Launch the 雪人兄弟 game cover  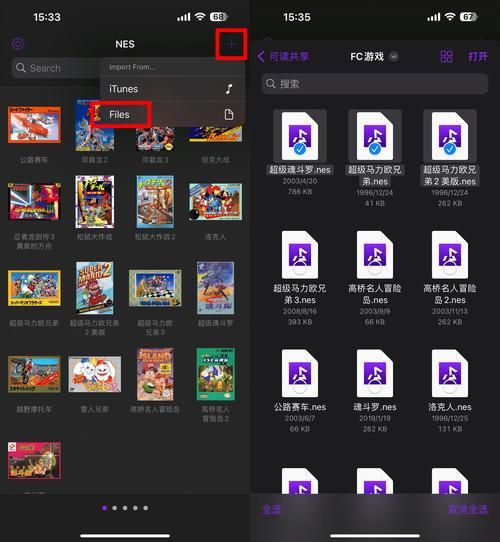tap(95, 374)
